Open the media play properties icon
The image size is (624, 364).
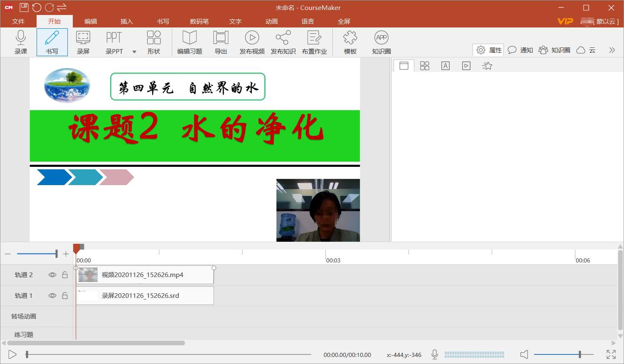pos(466,66)
